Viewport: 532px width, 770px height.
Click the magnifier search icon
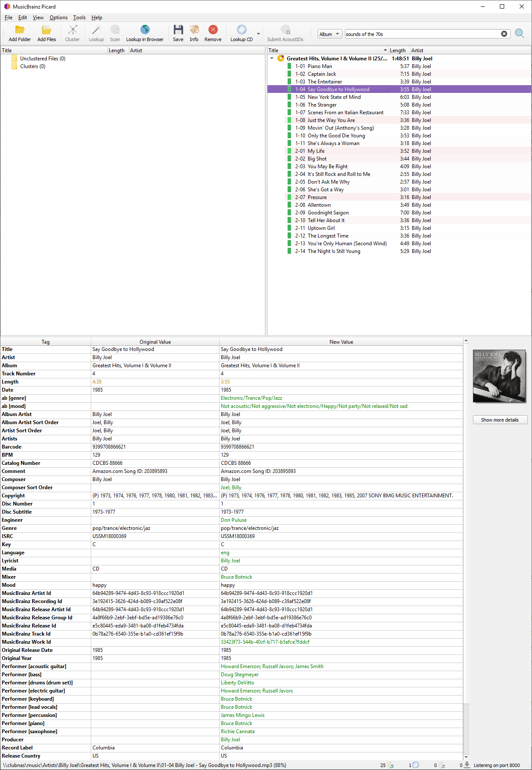point(520,33)
